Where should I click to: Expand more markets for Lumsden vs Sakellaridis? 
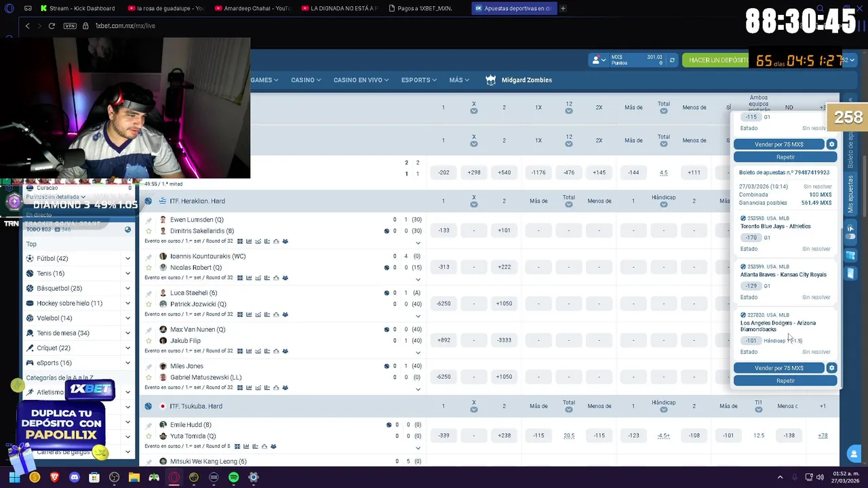[418, 243]
